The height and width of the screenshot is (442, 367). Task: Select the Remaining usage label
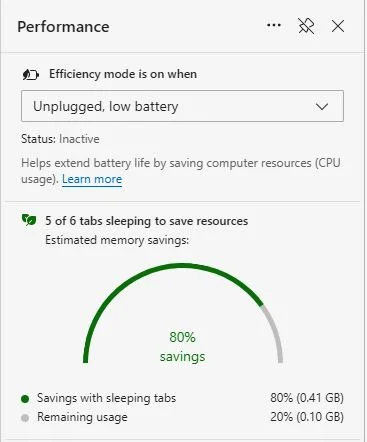pyautogui.click(x=82, y=417)
